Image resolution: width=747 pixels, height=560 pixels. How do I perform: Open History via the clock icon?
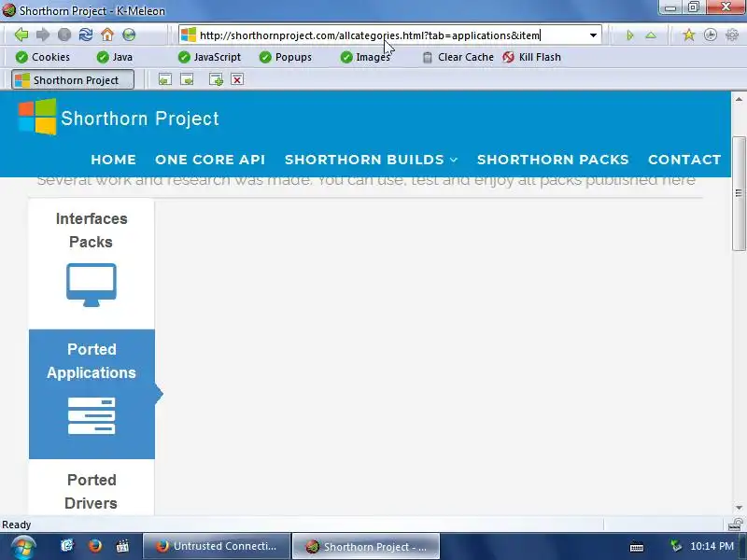[711, 35]
